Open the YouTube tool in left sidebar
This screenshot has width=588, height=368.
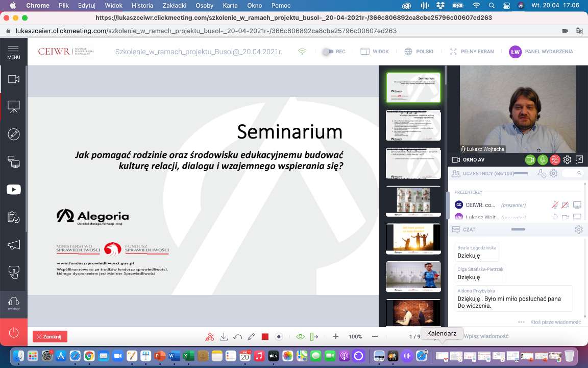point(14,190)
